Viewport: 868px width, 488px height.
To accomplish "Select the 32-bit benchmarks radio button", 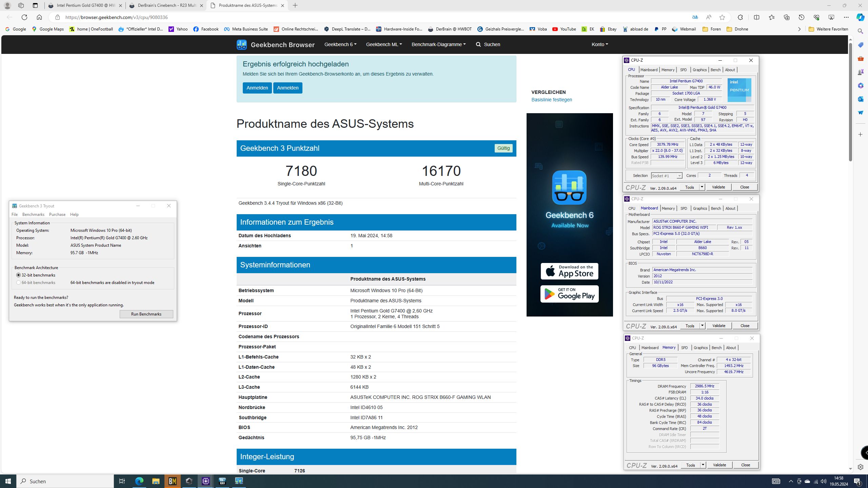I will pyautogui.click(x=18, y=275).
